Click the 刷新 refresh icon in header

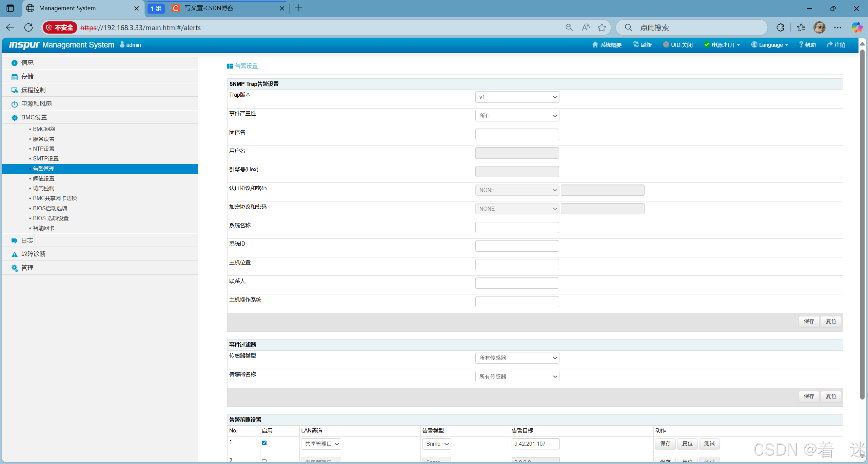[x=636, y=45]
